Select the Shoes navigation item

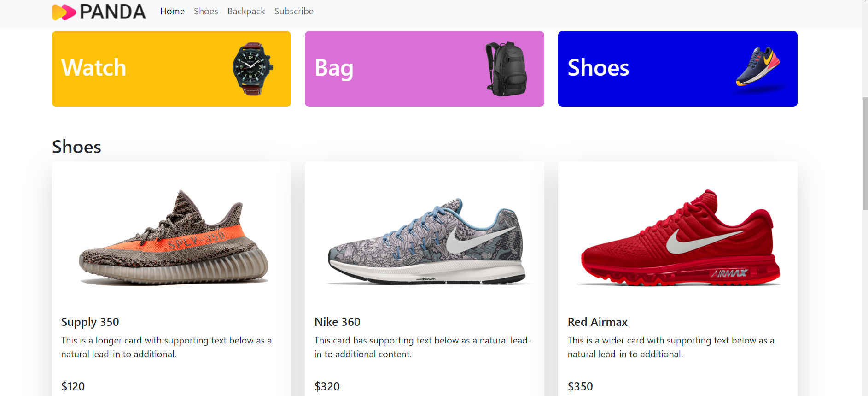point(205,11)
